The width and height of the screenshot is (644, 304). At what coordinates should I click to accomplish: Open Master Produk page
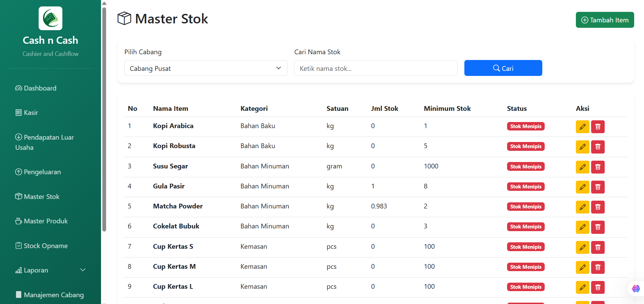(x=41, y=221)
